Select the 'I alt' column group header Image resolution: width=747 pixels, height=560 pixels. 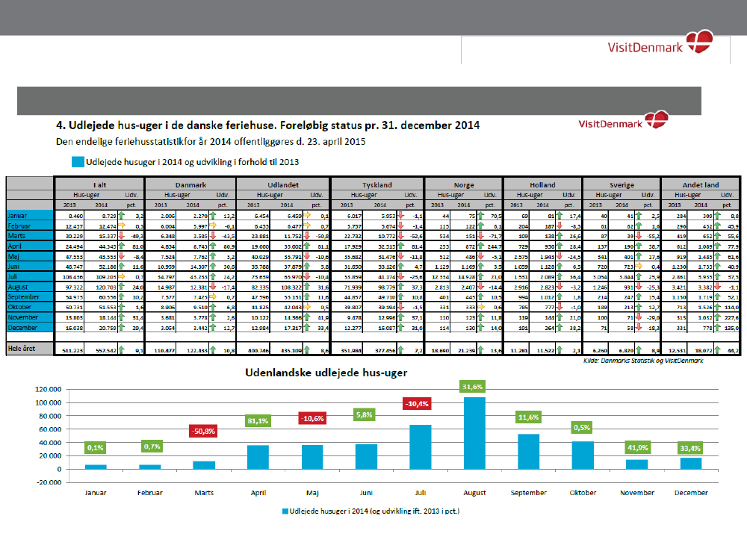click(x=99, y=184)
